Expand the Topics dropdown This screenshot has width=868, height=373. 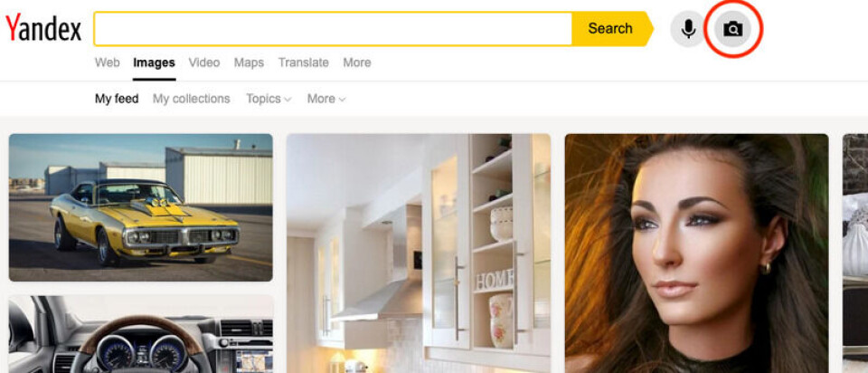(269, 99)
